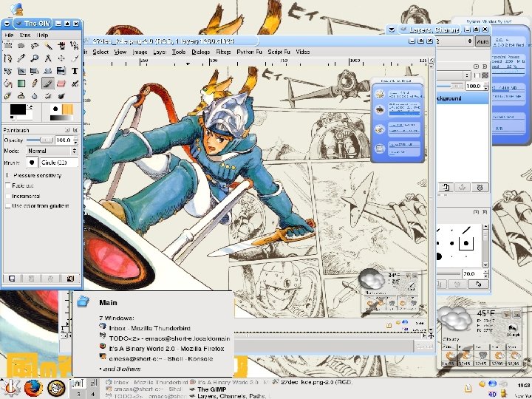The image size is (532, 399).
Task: Open window menu arrow of The GIMP toolbox
Action: [x=7, y=24]
